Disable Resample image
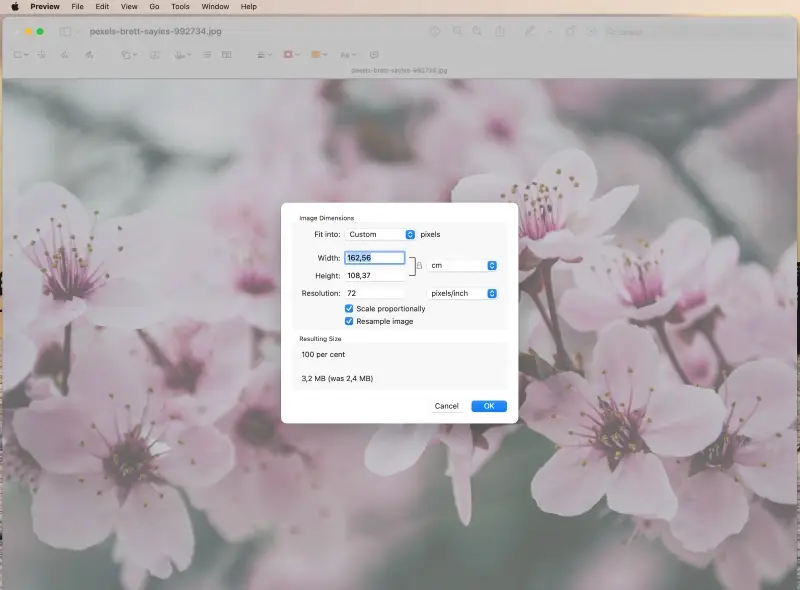This screenshot has height=590, width=800. pos(350,321)
